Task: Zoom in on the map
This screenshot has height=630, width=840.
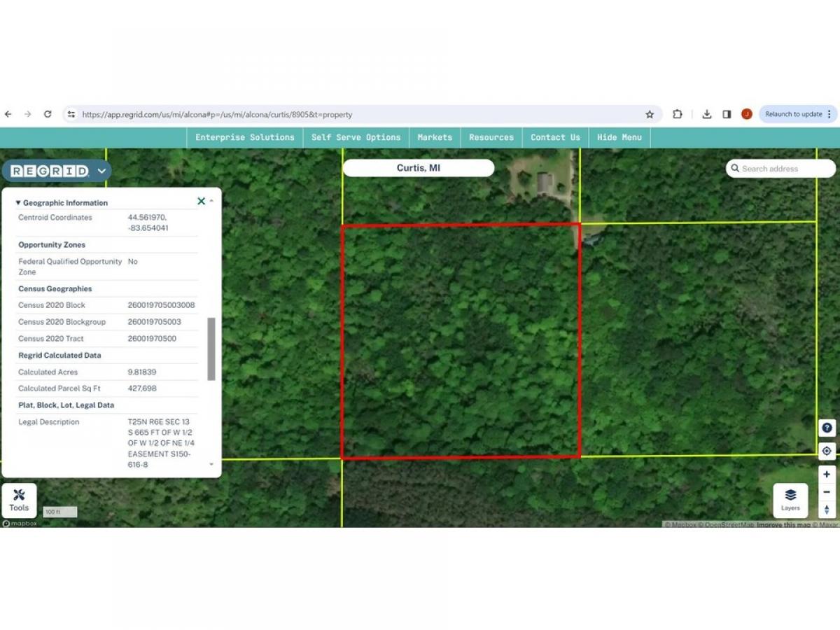Action: click(827, 474)
